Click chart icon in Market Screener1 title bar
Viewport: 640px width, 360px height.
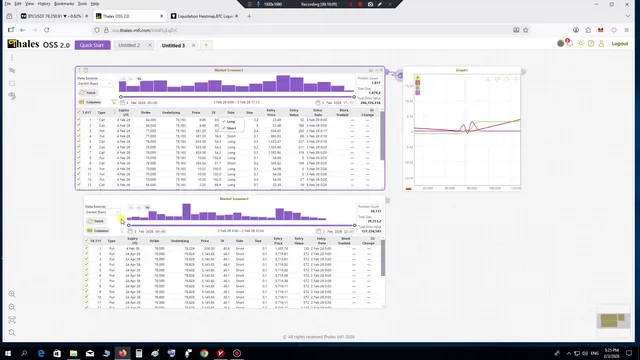tap(371, 70)
